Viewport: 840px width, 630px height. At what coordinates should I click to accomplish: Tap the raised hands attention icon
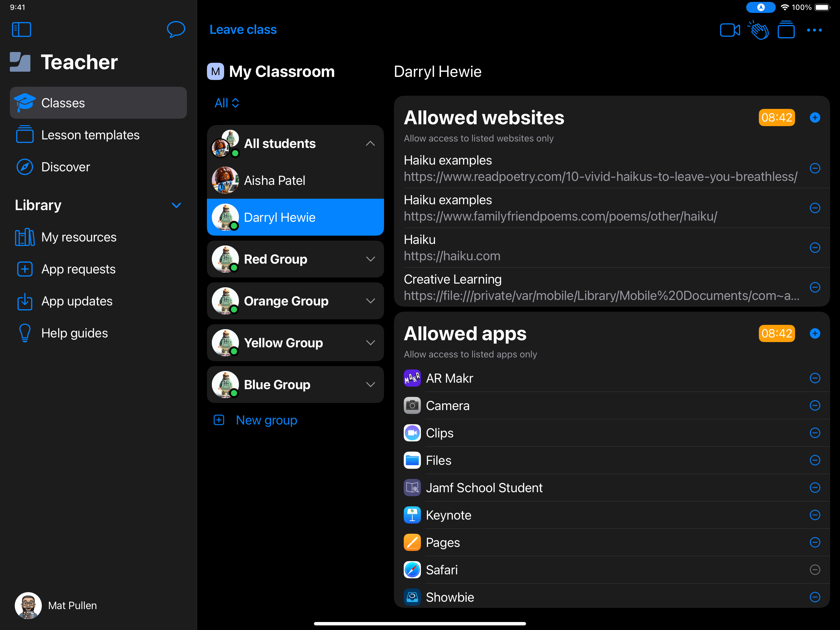click(x=758, y=30)
